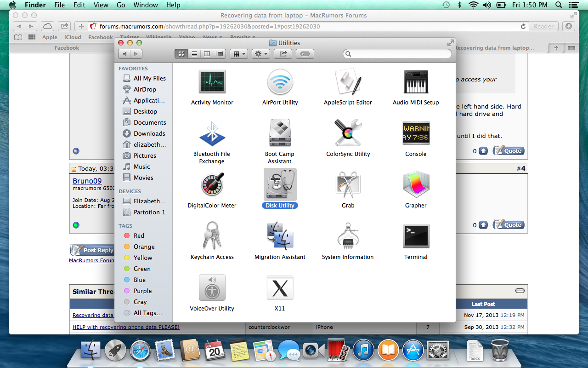The width and height of the screenshot is (588, 368).
Task: Select the Yellow tag
Action: click(138, 258)
